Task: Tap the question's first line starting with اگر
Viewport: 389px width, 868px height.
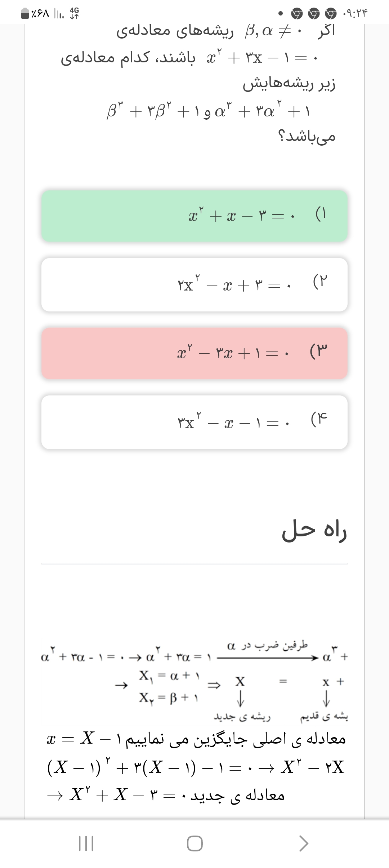Action: point(225,31)
